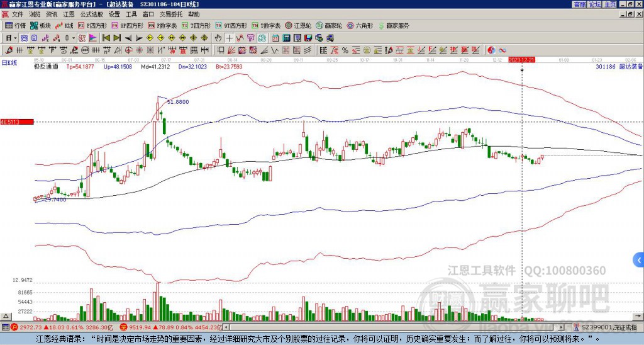Click the 客服 button in title bar
Image resolution: width=644 pixels, height=345 pixels.
tap(580, 4)
